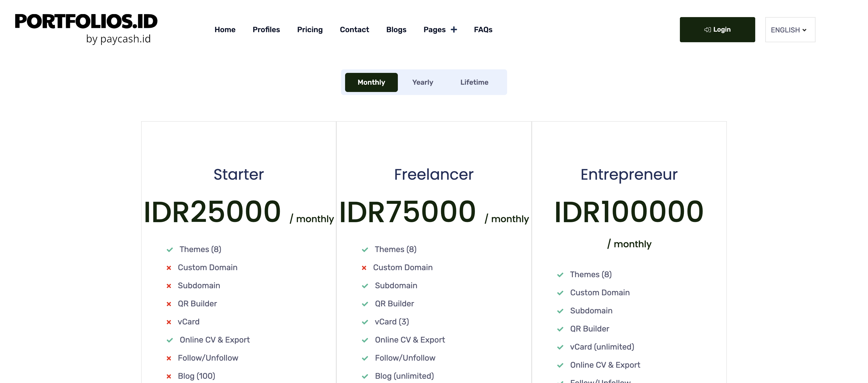Click the green check beside Starter Themes (8)
Screen dimensions: 868x383
170,250
